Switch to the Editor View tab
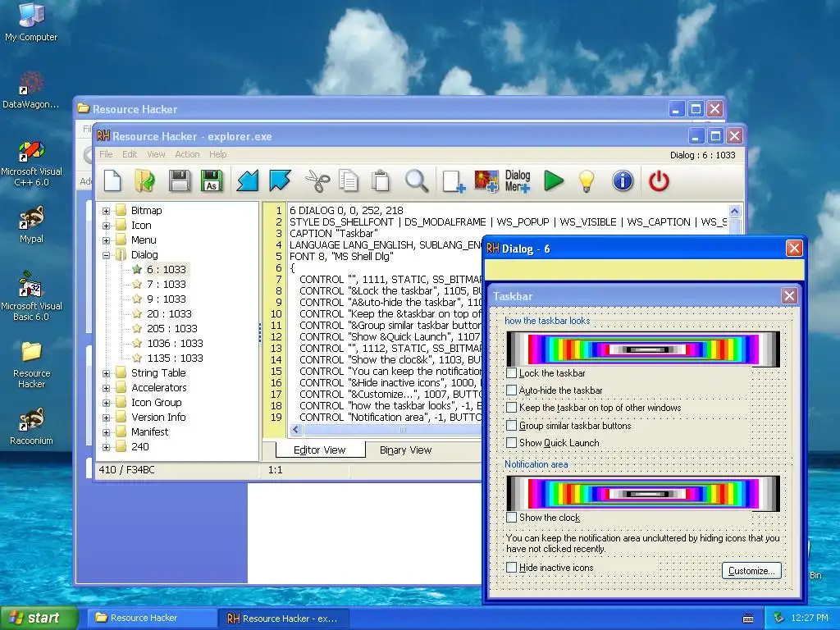The width and height of the screenshot is (840, 630). coord(320,450)
